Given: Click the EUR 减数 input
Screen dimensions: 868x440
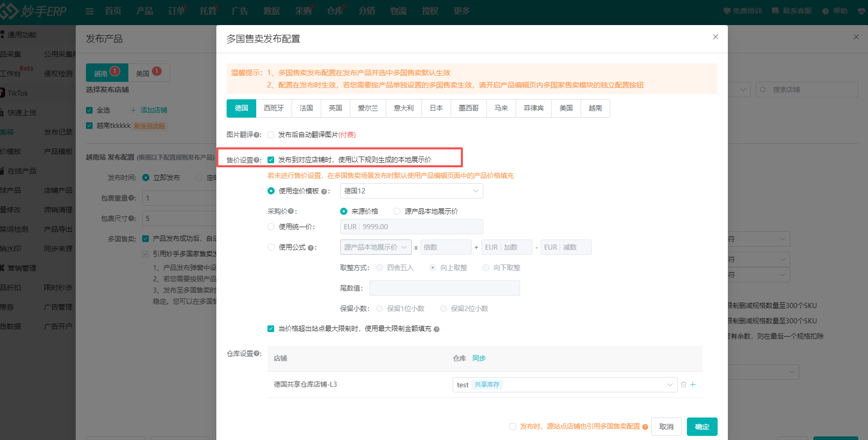Looking at the screenshot, I should point(566,247).
